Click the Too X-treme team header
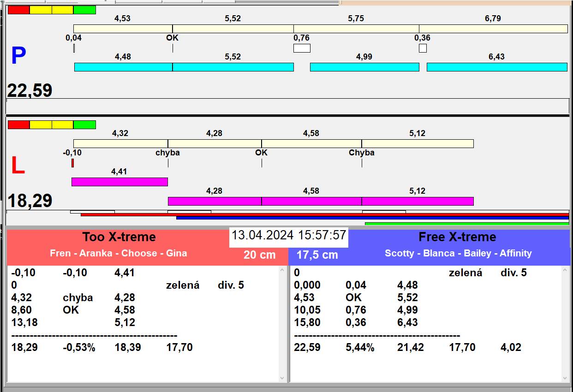The image size is (573, 392). pos(119,237)
